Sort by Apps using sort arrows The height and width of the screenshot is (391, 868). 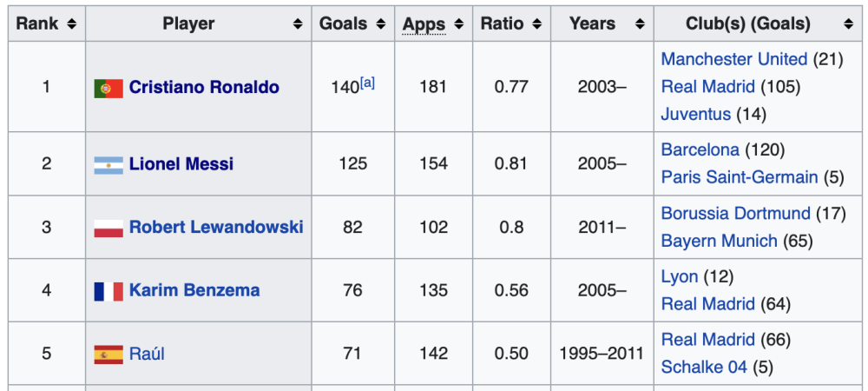tap(458, 23)
